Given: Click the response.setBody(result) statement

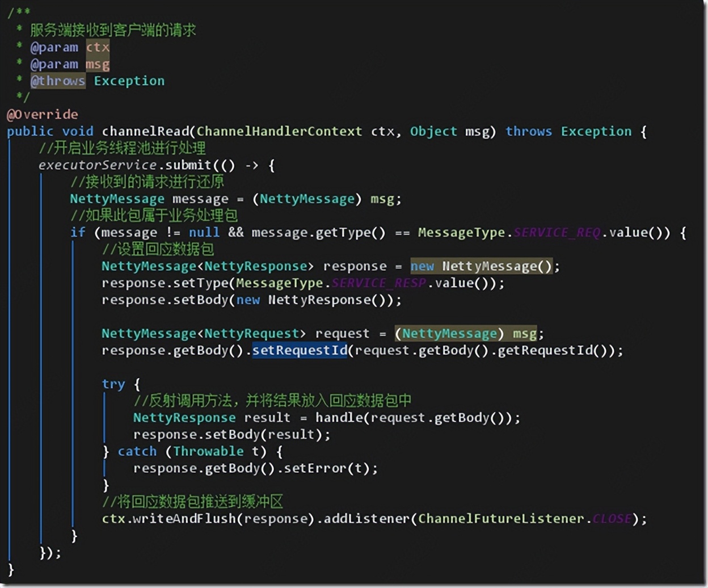Looking at the screenshot, I should [x=231, y=435].
